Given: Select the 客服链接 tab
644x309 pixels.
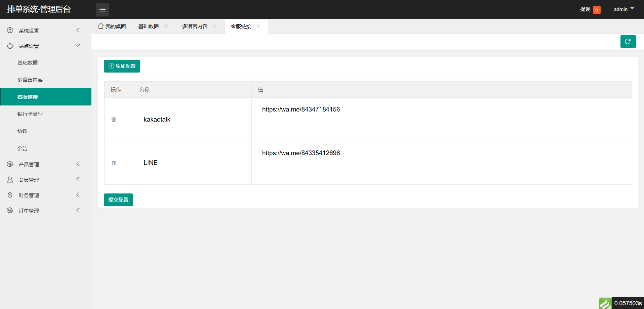Looking at the screenshot, I should pos(241,26).
